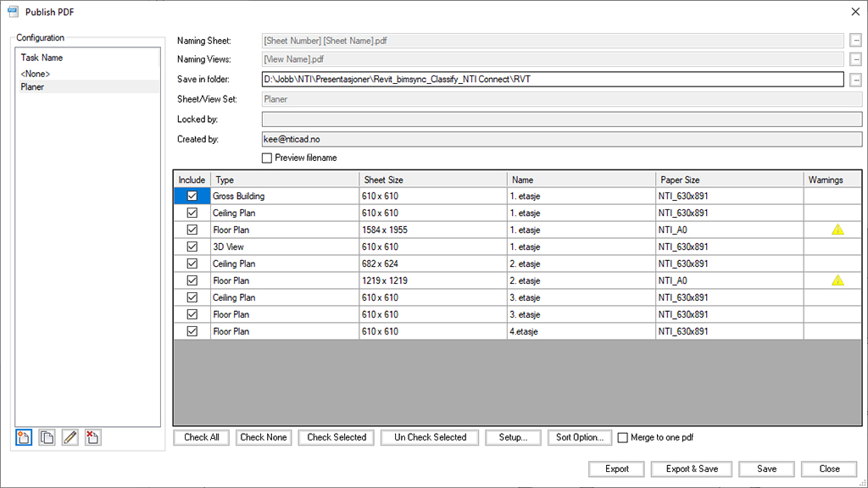Click the pencil edit task icon
Viewport: 868px width, 488px height.
(x=70, y=437)
